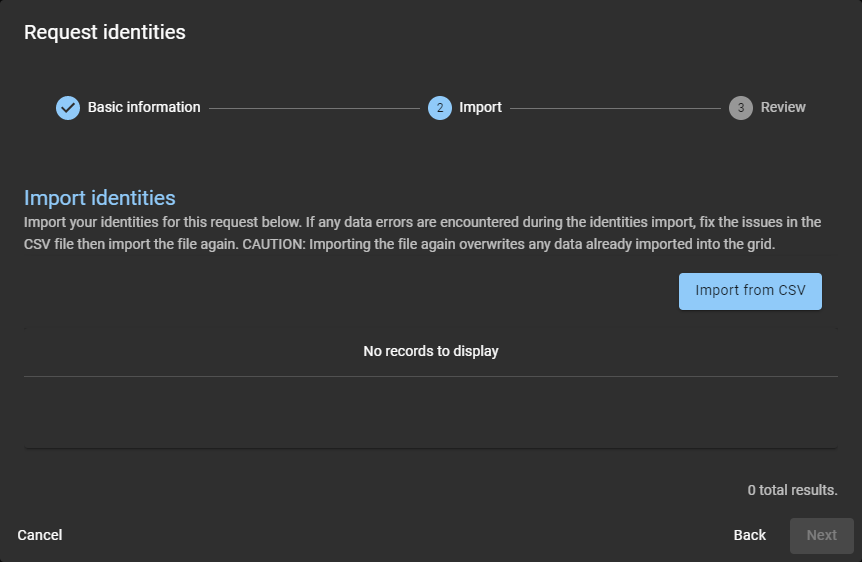Click the Import from CSV button
Image resolution: width=862 pixels, height=562 pixels.
[x=750, y=291]
